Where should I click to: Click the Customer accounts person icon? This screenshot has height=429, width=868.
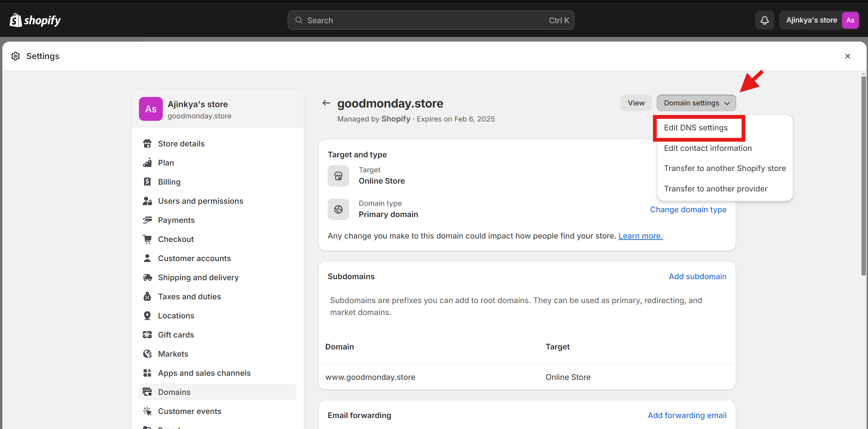coord(147,258)
